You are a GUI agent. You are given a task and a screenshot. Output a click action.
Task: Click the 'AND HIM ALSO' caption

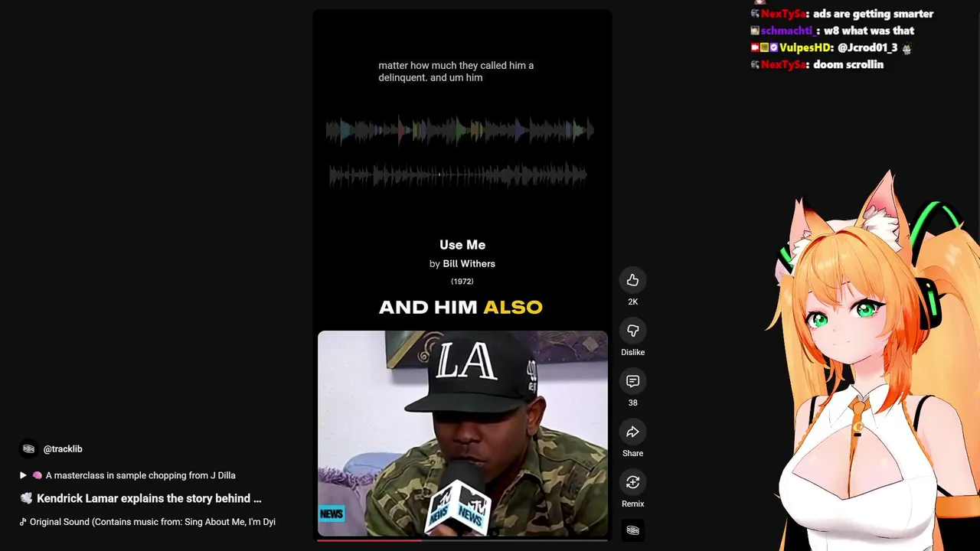coord(461,308)
